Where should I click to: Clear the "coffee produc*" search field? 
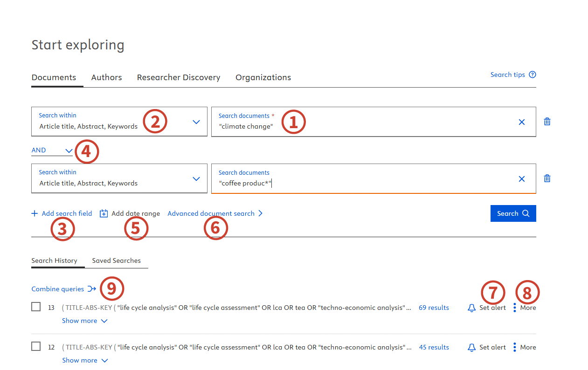click(x=522, y=179)
